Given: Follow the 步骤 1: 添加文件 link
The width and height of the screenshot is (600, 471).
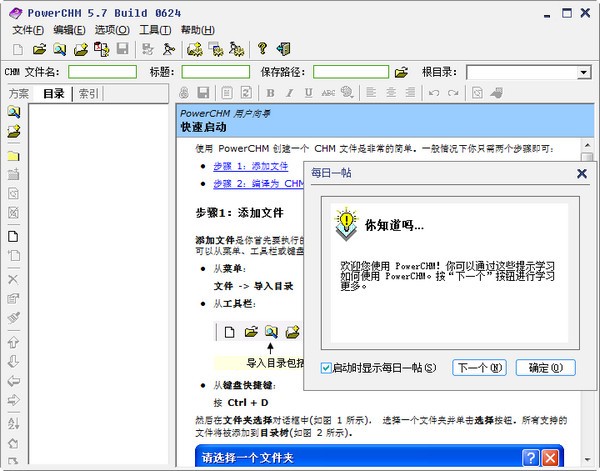Looking at the screenshot, I should (251, 166).
